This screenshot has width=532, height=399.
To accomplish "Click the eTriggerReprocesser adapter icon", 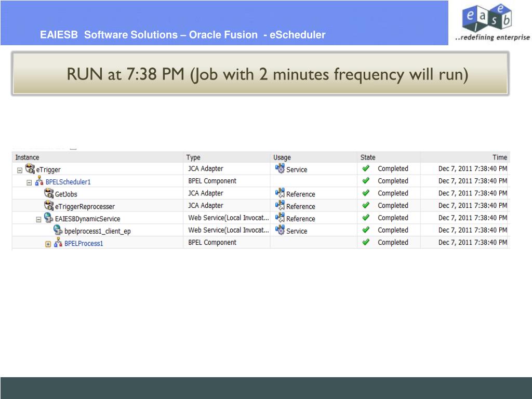I will coord(49,205).
